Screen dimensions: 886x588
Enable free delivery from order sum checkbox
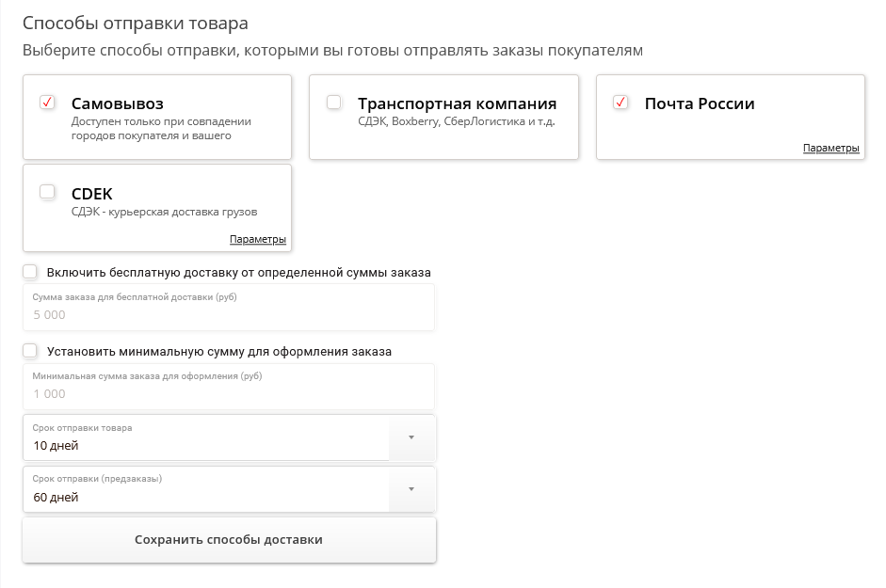click(30, 272)
